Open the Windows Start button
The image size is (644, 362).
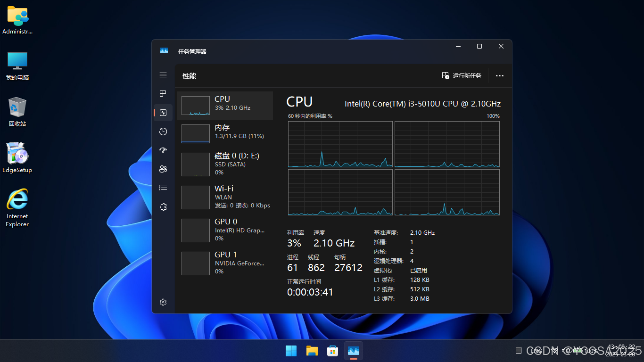point(291,351)
